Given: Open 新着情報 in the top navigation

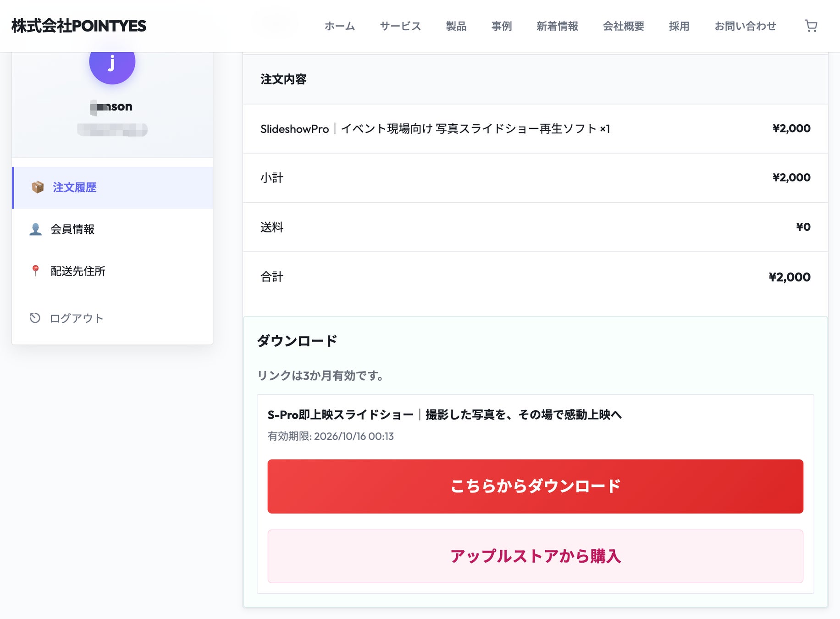Looking at the screenshot, I should click(558, 26).
